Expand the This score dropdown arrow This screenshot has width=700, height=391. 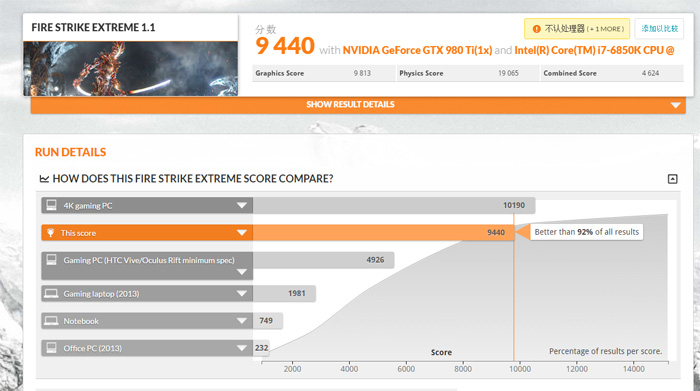[242, 233]
